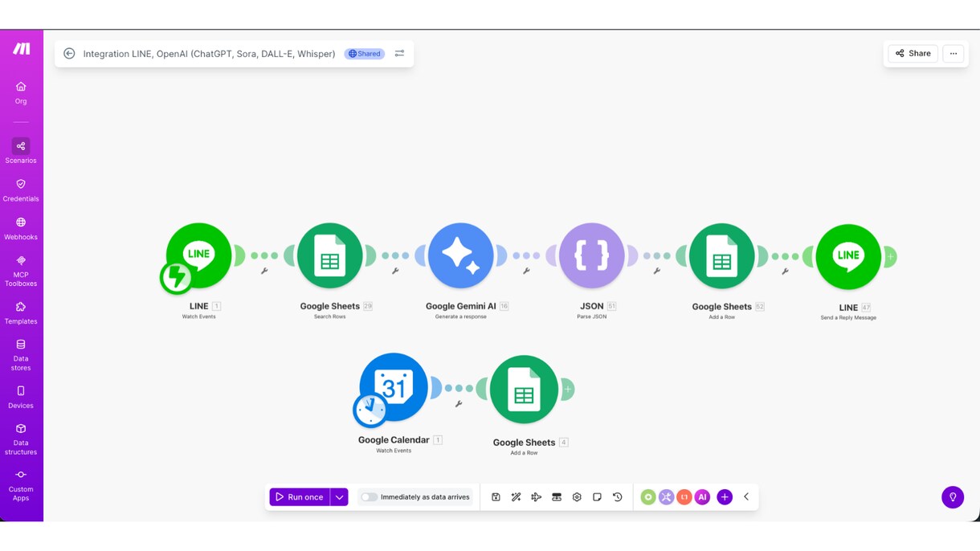Select the Google Sheets module numbered 52
This screenshot has width=980, height=551.
[x=721, y=256]
